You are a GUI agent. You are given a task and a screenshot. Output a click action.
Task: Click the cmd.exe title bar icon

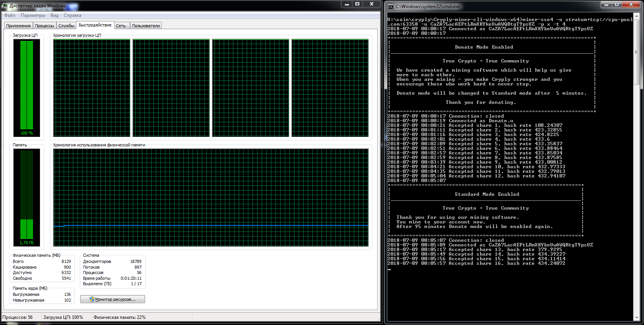(391, 7)
